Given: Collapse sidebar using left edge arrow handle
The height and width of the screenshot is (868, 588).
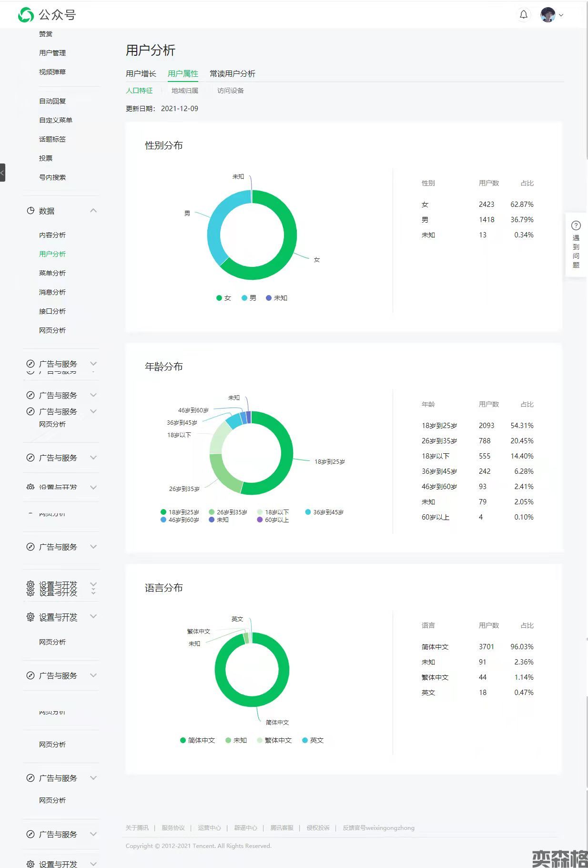Looking at the screenshot, I should click(2, 173).
